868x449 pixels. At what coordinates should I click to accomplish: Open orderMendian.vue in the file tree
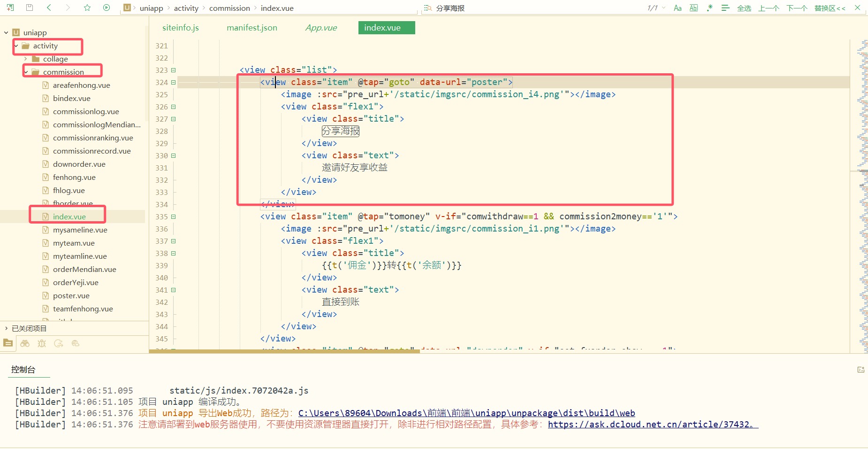84,269
